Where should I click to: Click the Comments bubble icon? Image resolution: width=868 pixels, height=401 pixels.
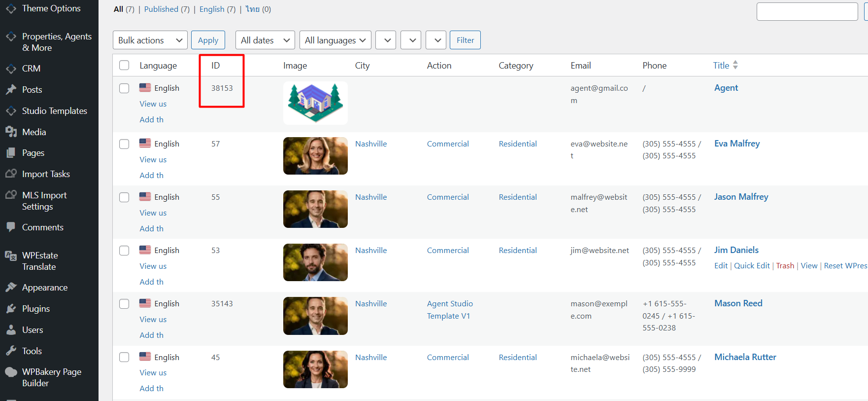pyautogui.click(x=11, y=227)
